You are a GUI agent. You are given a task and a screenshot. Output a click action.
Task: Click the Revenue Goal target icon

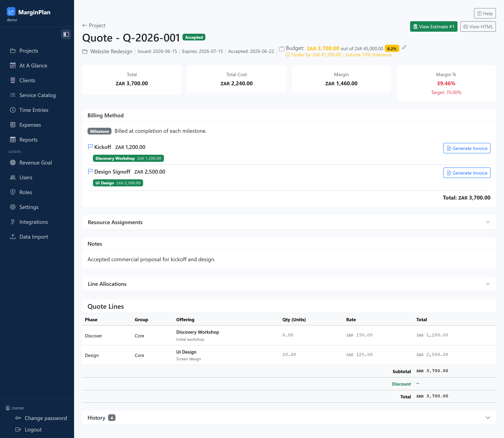pyautogui.click(x=13, y=162)
